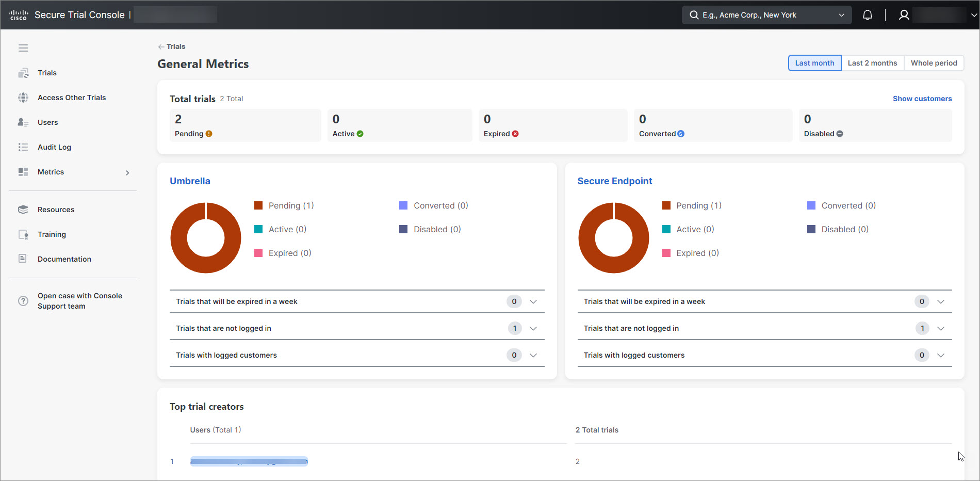Click the Secure Trial Console title
Viewport: 980px width, 481px height.
point(79,15)
